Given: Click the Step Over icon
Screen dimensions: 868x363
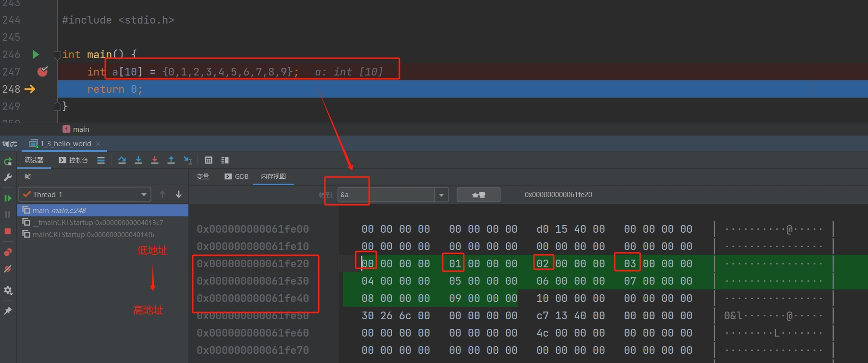Looking at the screenshot, I should coord(122,160).
